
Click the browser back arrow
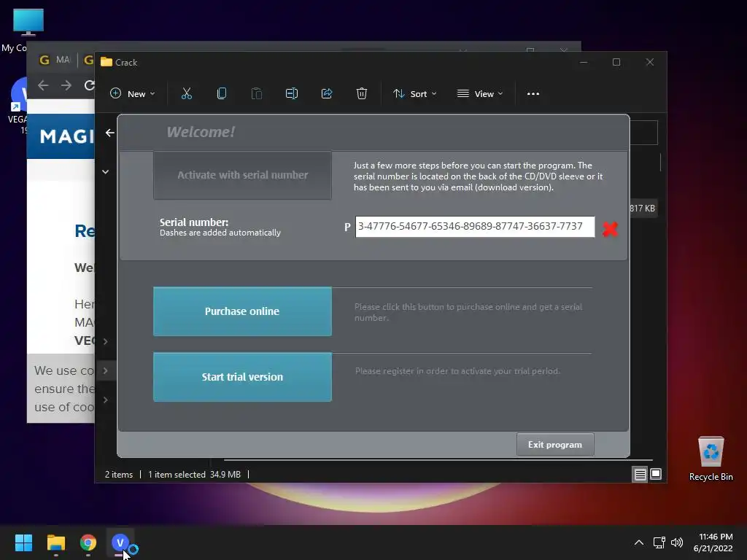click(x=43, y=85)
